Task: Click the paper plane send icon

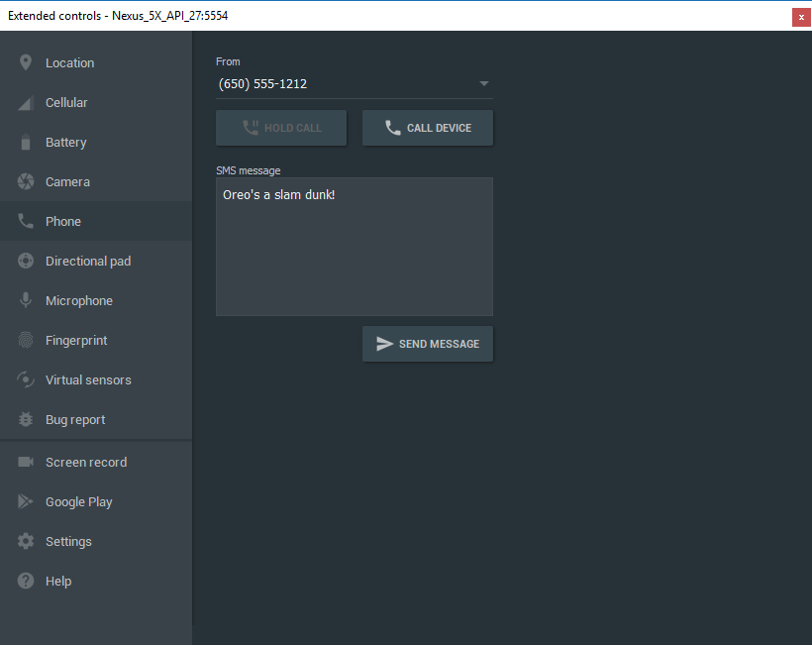Action: (x=384, y=344)
